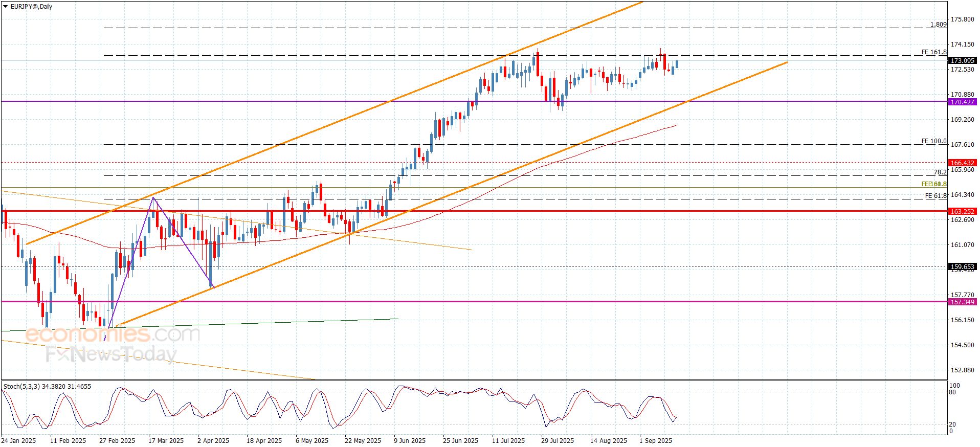
Task: Click the 27 Feb 2025 date label
Action: click(x=117, y=440)
